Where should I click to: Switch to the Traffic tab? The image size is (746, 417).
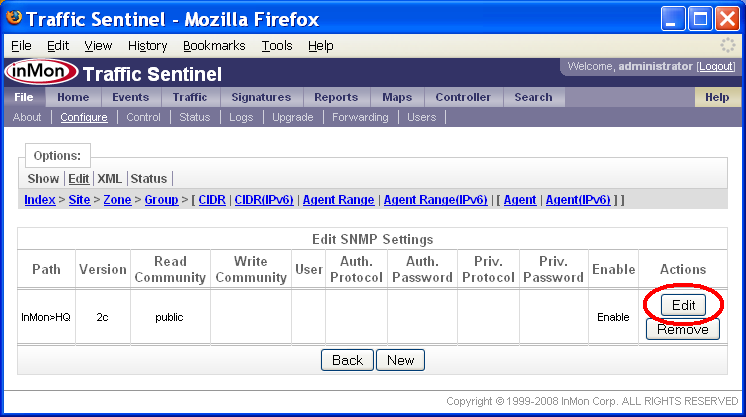pyautogui.click(x=189, y=97)
